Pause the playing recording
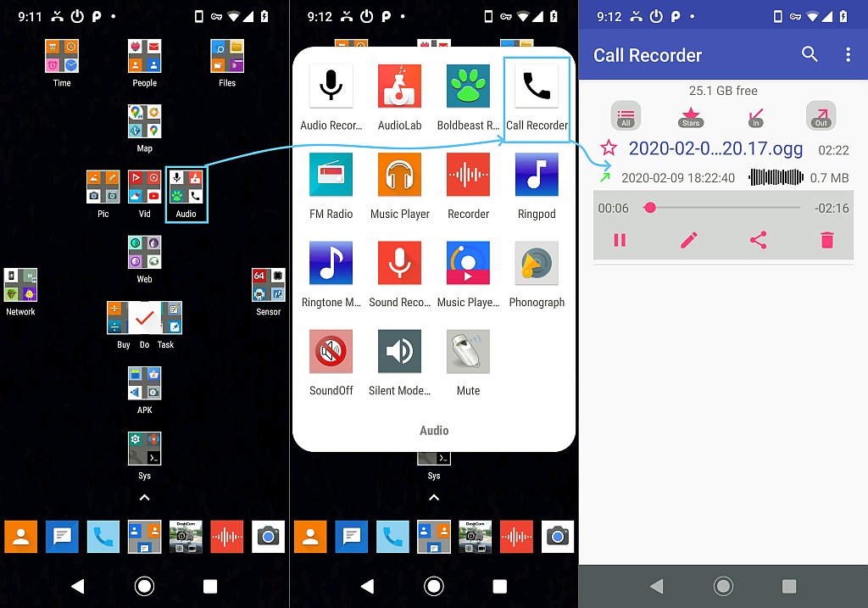Image resolution: width=868 pixels, height=608 pixels. pyautogui.click(x=620, y=240)
